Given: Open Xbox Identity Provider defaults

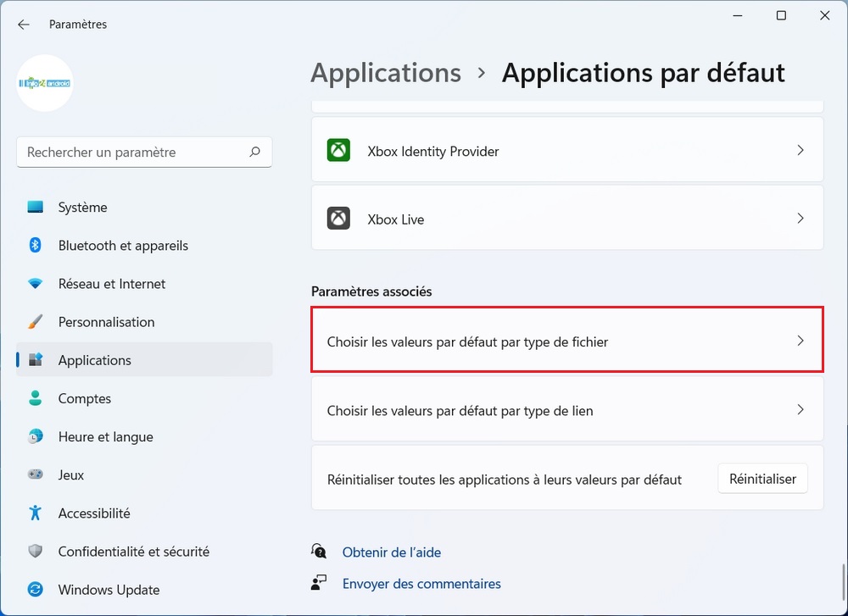Looking at the screenshot, I should coord(567,150).
